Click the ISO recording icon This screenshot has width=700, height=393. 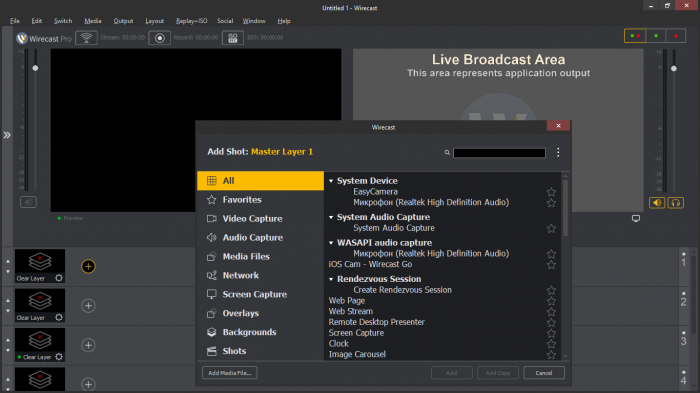click(x=233, y=38)
